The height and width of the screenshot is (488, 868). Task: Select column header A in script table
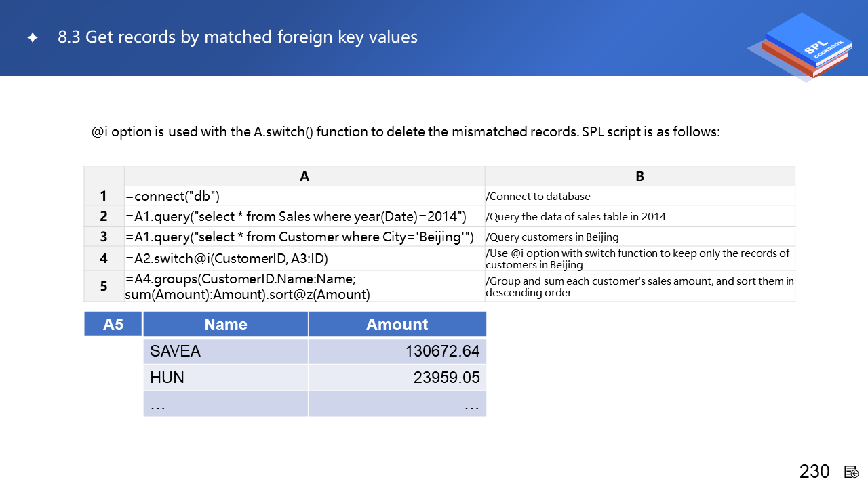pyautogui.click(x=304, y=176)
